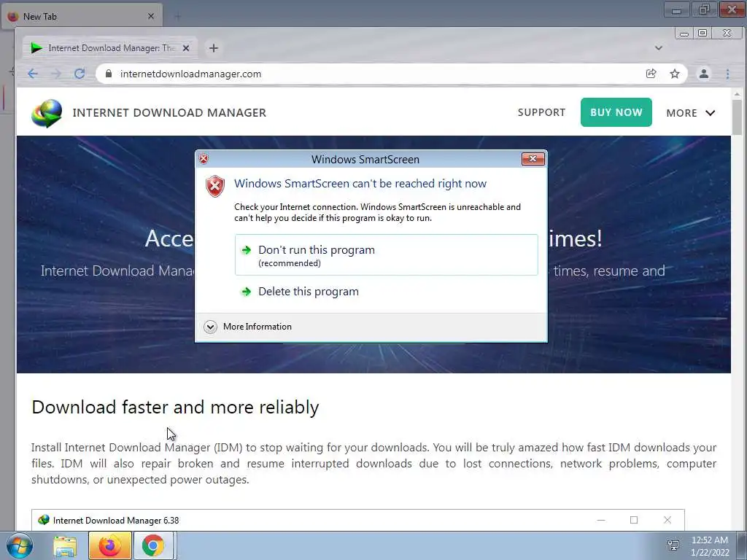The image size is (747, 560).
Task: Reload the page with the refresh icon
Action: point(80,74)
